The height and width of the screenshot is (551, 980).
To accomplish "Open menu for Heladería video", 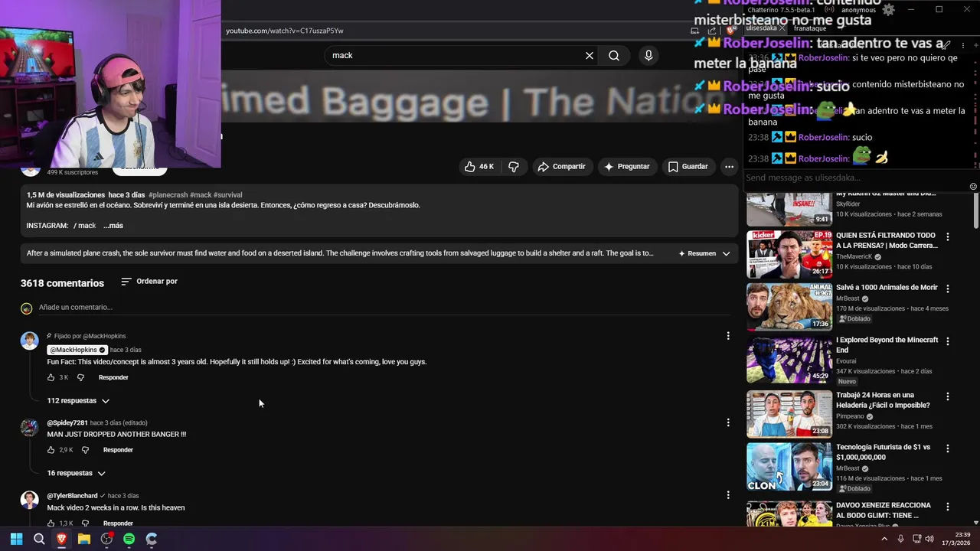I will point(948,396).
